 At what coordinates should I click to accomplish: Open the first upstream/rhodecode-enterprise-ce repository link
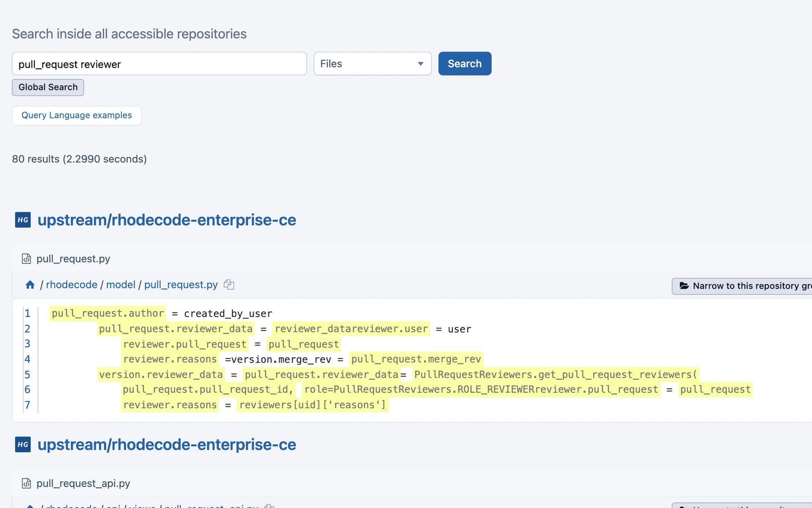click(x=167, y=220)
